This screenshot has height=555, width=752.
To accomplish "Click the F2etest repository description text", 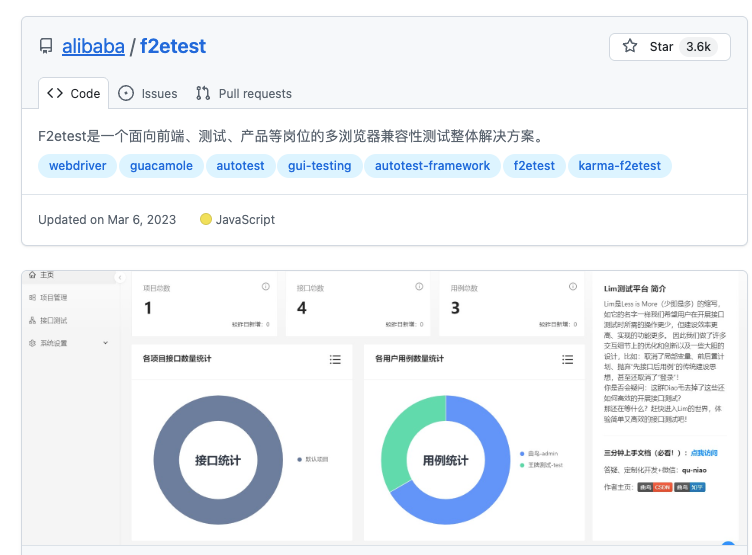I will [x=292, y=136].
